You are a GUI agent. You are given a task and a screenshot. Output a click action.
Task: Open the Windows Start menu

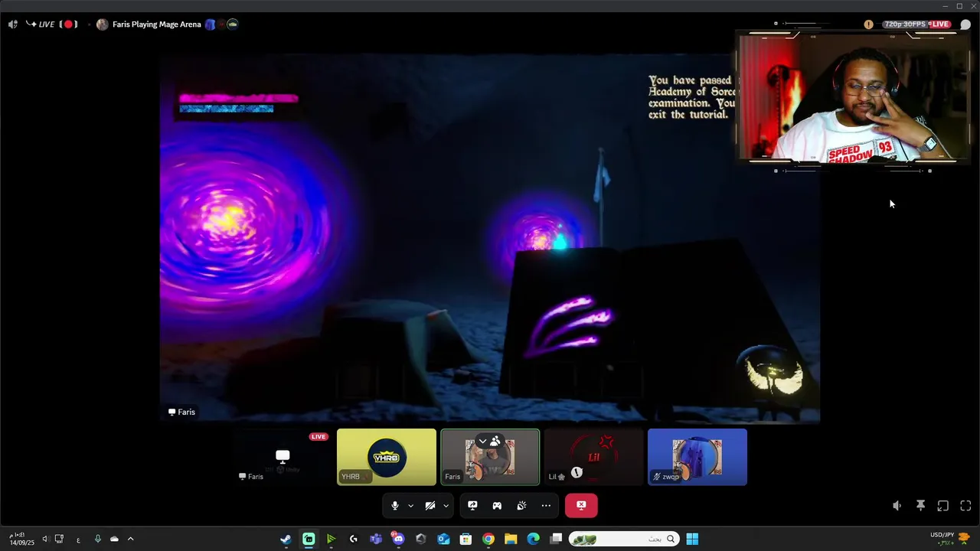[692, 539]
